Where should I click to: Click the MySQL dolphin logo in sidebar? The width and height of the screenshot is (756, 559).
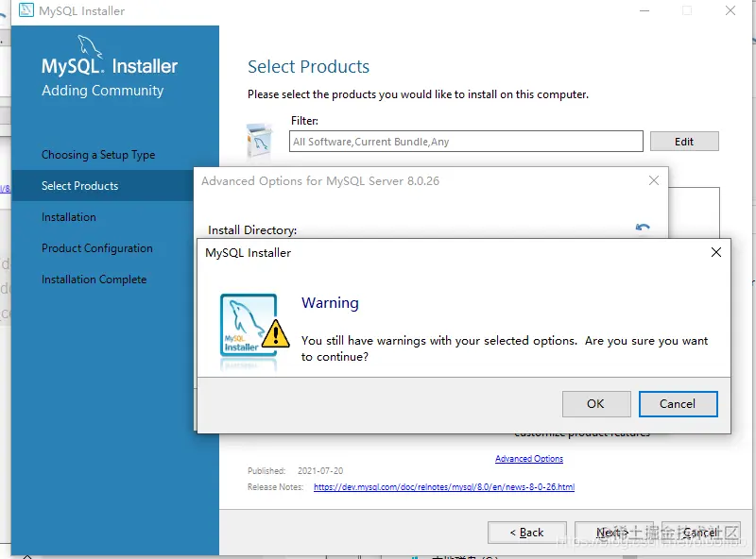tap(90, 46)
